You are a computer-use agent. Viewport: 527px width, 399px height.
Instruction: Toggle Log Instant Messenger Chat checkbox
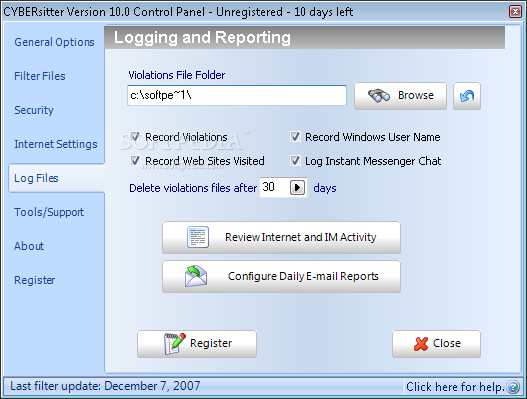295,161
